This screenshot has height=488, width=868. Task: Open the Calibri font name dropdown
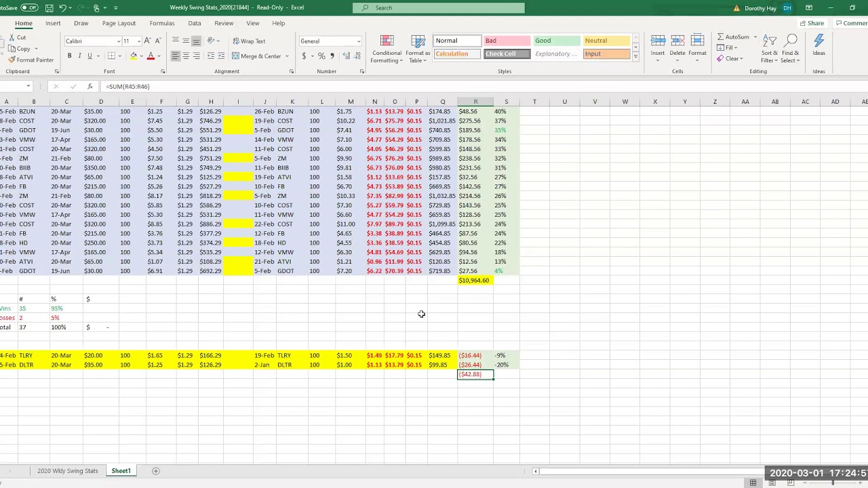click(119, 41)
